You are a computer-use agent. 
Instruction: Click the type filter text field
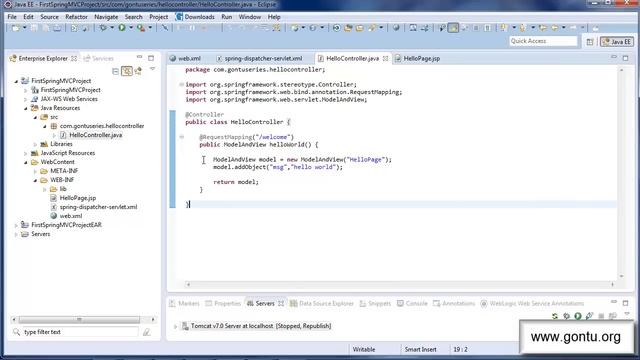81,332
